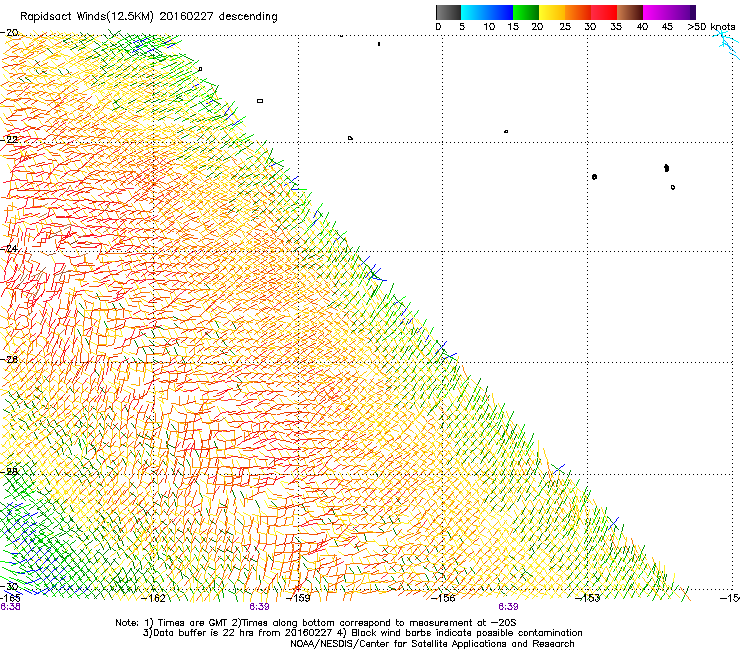Viewport: 740px width, 650px height.
Task: Pick the gray 0–5 knots legend swatch
Action: [x=448, y=12]
